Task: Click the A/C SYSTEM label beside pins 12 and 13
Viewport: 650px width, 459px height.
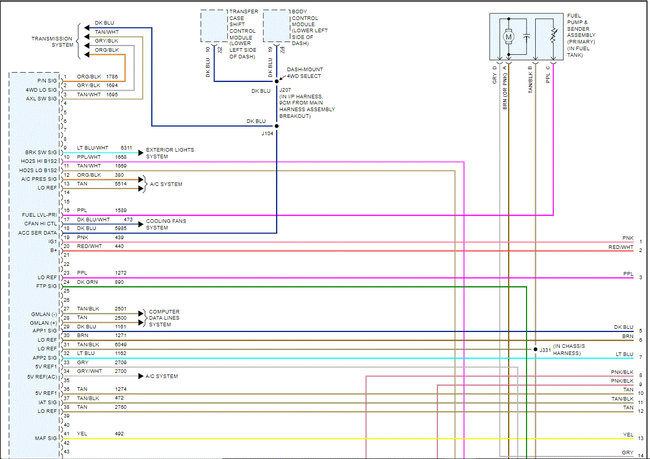Action: pyautogui.click(x=166, y=184)
